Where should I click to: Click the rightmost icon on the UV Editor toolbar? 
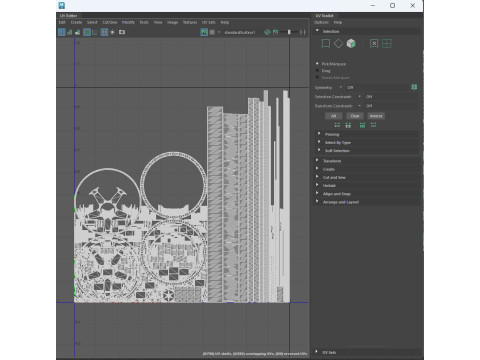click(303, 32)
